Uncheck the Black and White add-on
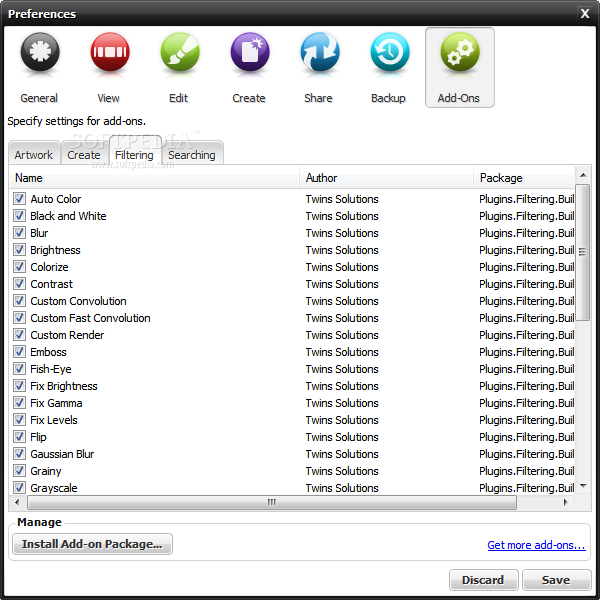Screen dimensions: 600x600 (20, 215)
